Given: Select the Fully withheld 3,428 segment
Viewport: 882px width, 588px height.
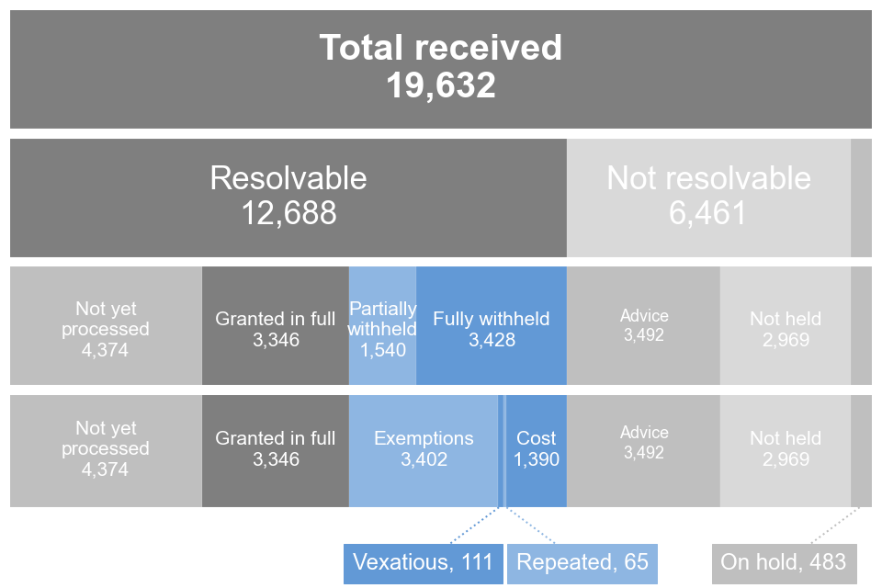Looking at the screenshot, I should [492, 326].
